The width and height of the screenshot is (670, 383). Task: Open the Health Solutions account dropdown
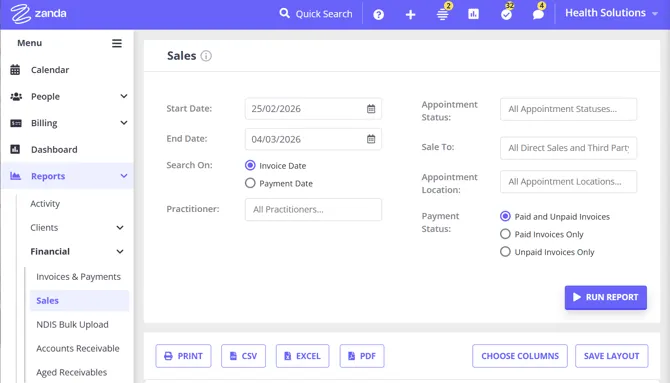pyautogui.click(x=611, y=13)
